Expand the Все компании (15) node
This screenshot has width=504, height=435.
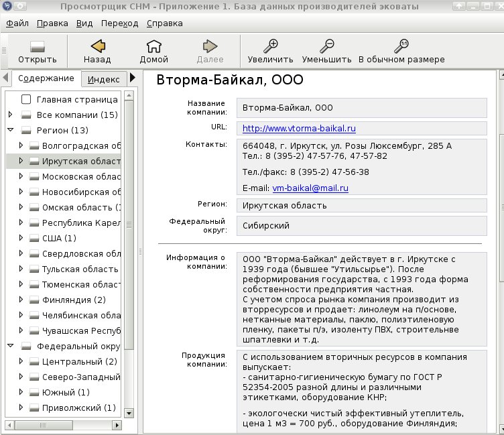10,114
